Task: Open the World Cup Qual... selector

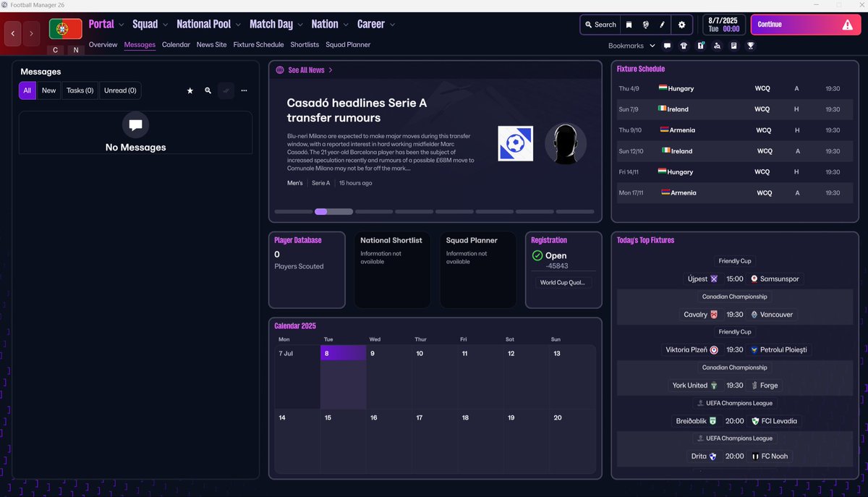Action: tap(563, 283)
